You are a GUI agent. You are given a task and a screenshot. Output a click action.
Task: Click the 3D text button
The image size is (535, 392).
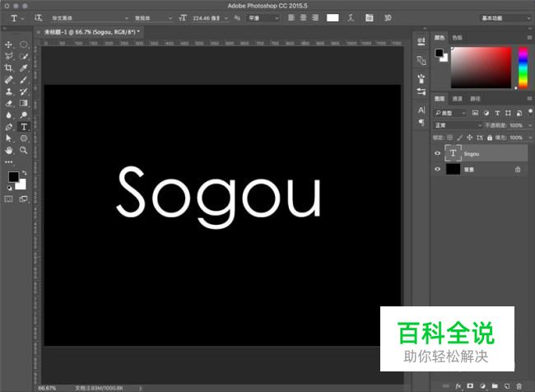point(388,17)
